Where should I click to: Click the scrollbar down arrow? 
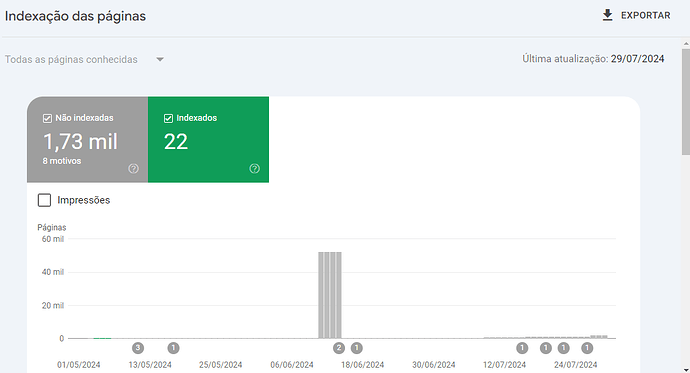pyautogui.click(x=686, y=369)
